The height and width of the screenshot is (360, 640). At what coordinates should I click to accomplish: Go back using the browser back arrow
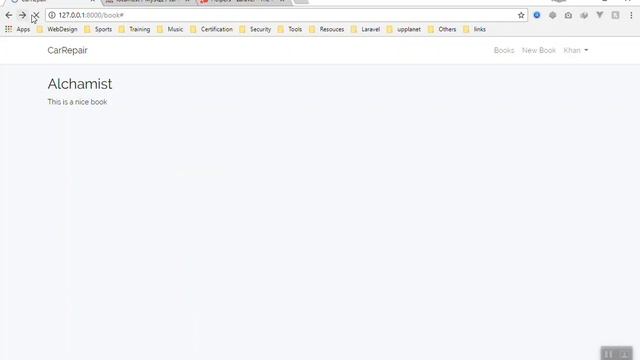coord(9,16)
